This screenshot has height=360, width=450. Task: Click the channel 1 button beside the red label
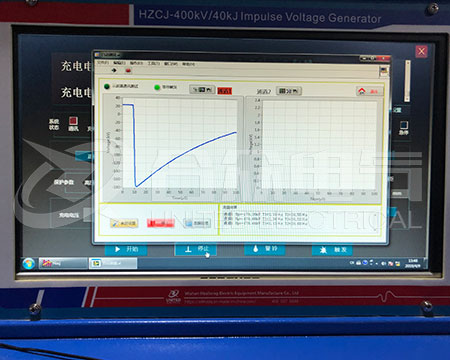pos(202,89)
